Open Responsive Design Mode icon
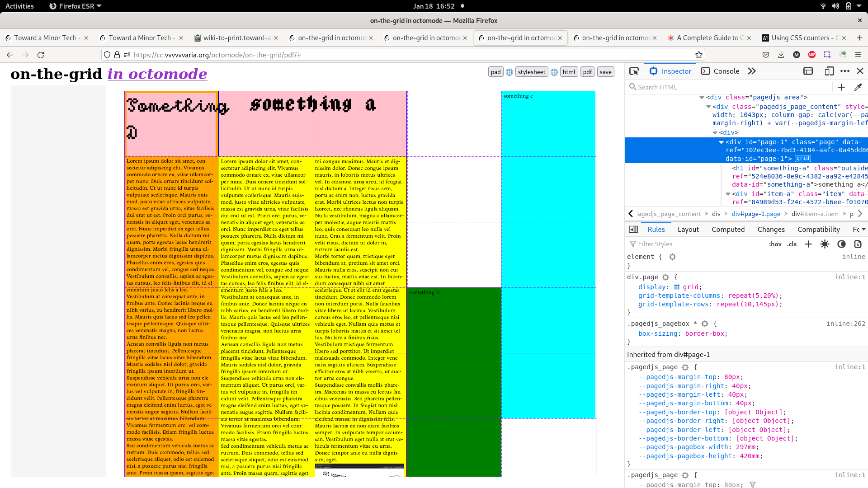Viewport: 868px width, 488px height. [x=829, y=71]
